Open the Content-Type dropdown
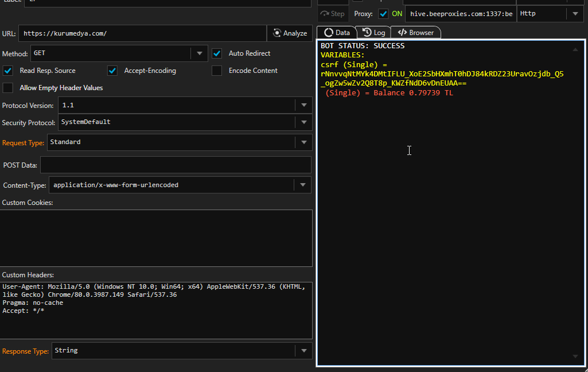The height and width of the screenshot is (372, 588). tap(303, 185)
